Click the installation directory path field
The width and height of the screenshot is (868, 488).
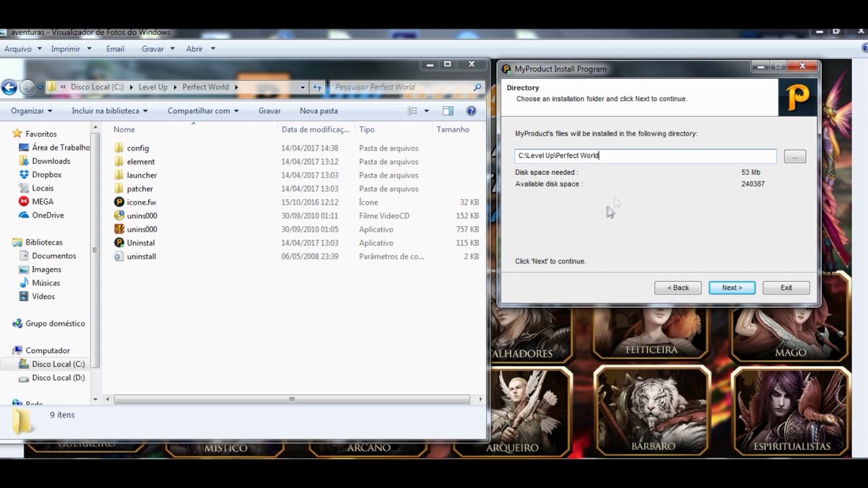[646, 156]
